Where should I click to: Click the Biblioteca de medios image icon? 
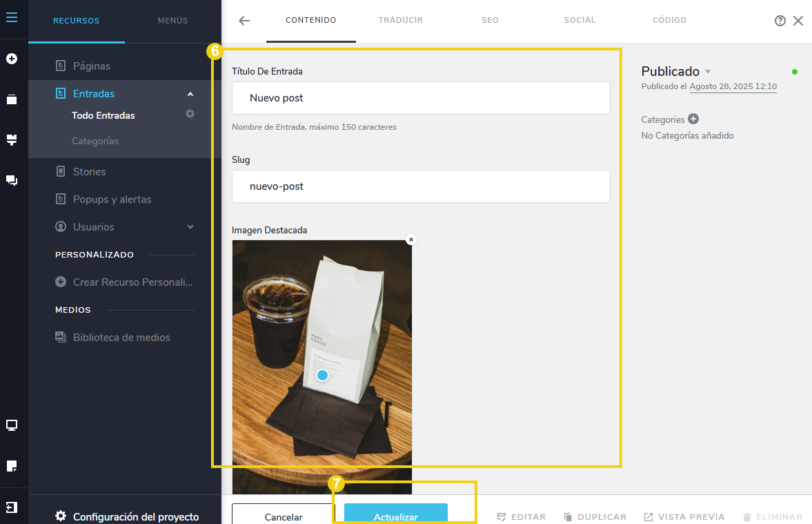click(x=61, y=337)
